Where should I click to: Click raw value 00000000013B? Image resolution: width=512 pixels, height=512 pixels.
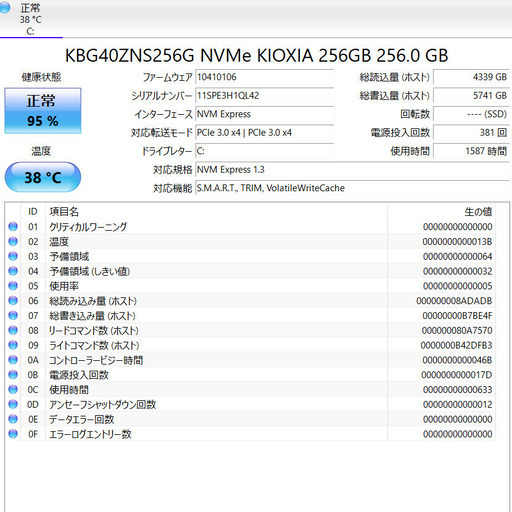(x=457, y=242)
